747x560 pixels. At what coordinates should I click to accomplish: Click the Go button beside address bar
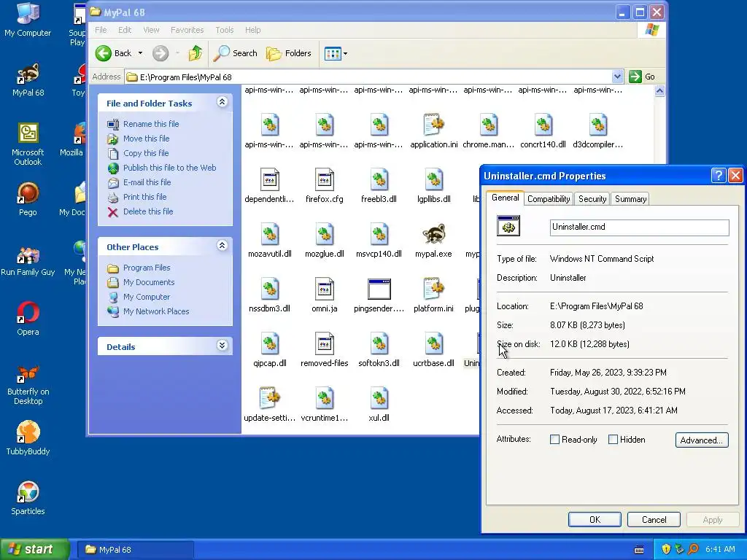coord(642,77)
